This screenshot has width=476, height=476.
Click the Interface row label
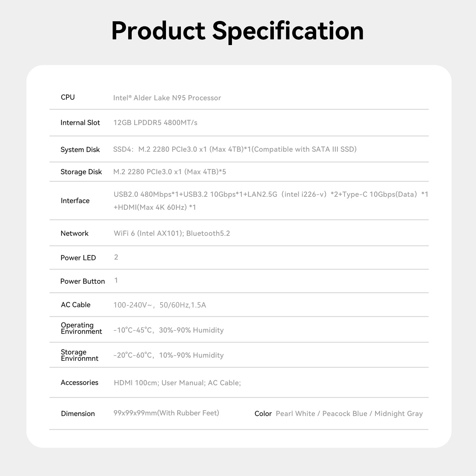(x=75, y=201)
